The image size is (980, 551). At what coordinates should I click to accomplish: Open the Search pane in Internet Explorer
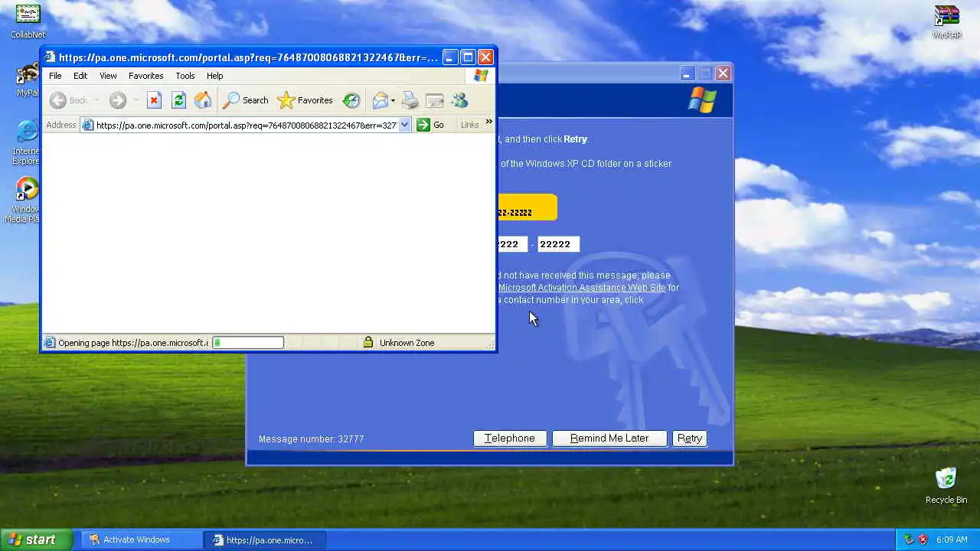[x=245, y=100]
